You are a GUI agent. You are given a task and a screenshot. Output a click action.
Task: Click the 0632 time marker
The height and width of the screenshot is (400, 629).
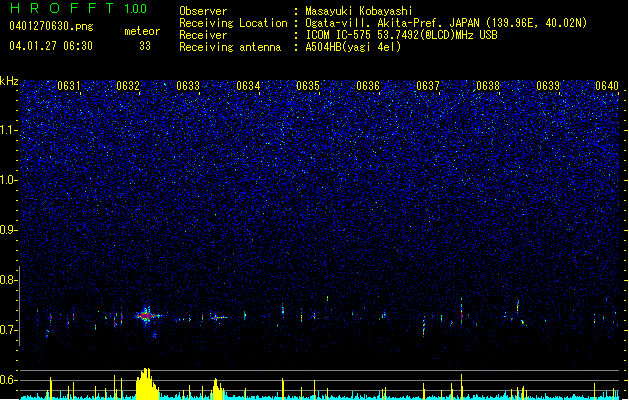tap(128, 86)
